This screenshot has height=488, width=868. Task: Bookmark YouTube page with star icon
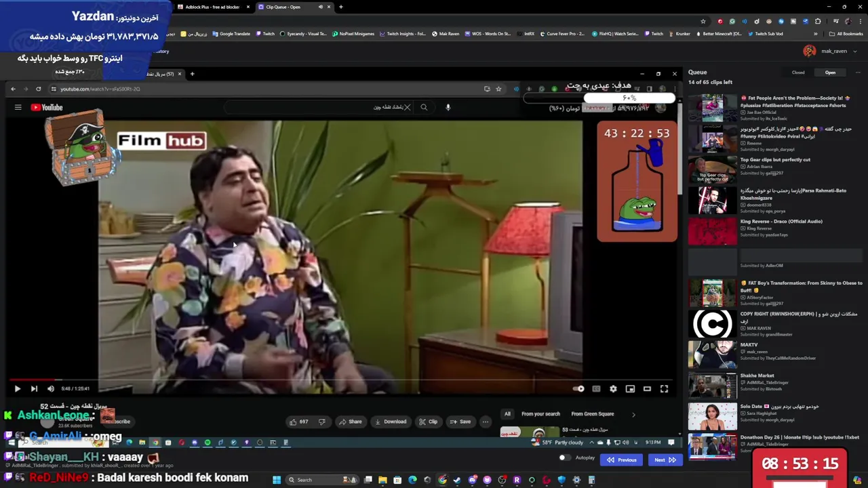[x=498, y=89]
